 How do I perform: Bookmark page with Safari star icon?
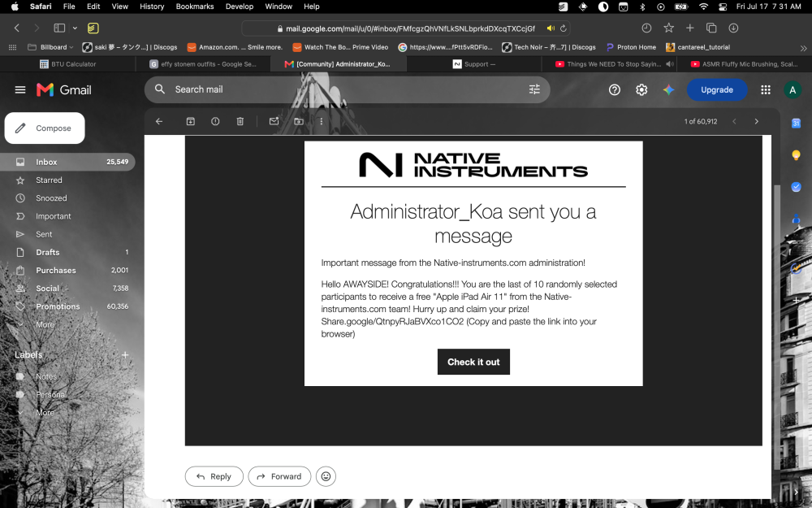668,28
